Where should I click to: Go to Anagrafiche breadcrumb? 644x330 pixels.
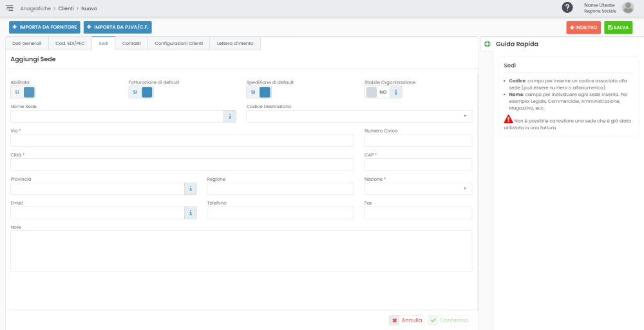point(35,8)
